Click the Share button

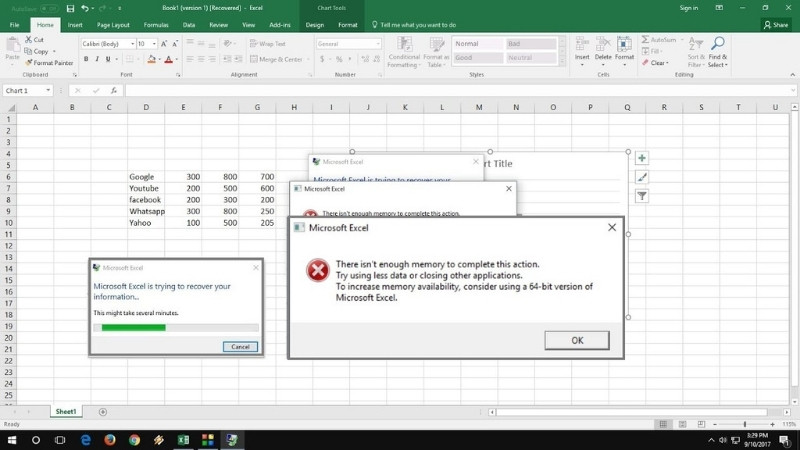coord(776,24)
